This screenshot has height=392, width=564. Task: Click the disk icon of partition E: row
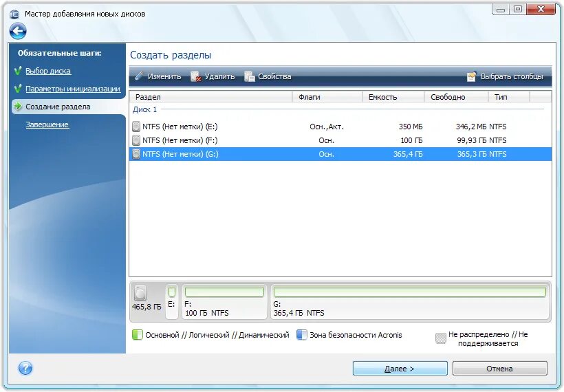pos(136,127)
